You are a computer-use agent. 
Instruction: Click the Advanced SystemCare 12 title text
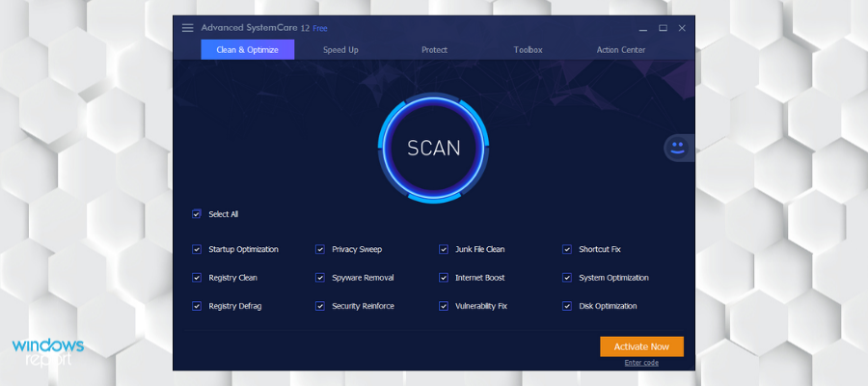256,28
